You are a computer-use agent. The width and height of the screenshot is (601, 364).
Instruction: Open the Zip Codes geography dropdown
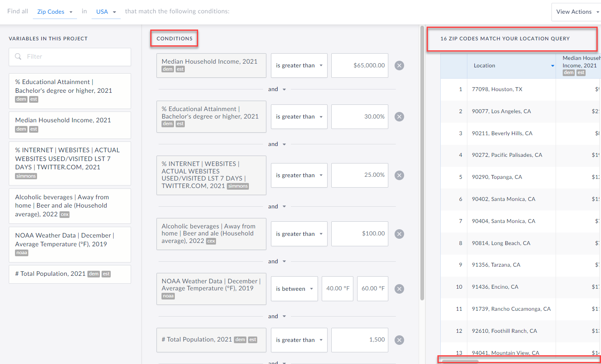(55, 12)
